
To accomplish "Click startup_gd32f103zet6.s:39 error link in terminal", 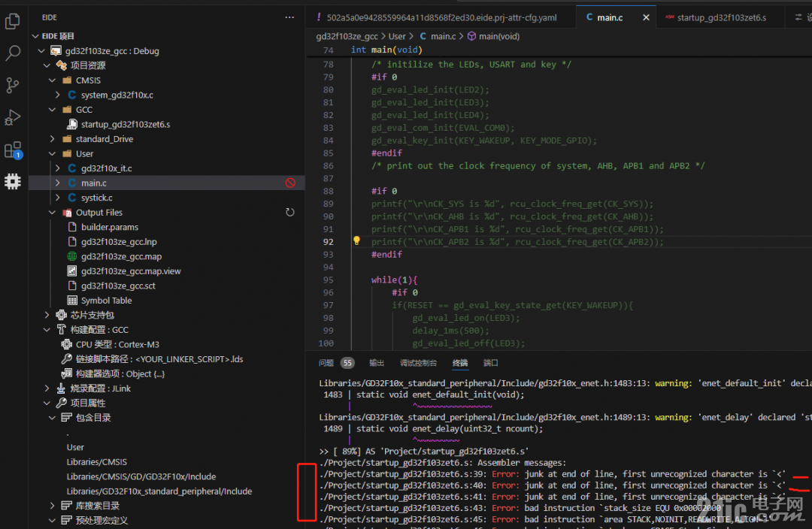I will pos(402,473).
